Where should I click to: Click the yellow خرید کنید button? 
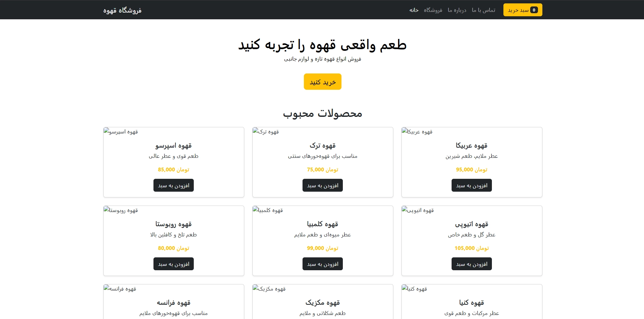point(323,82)
